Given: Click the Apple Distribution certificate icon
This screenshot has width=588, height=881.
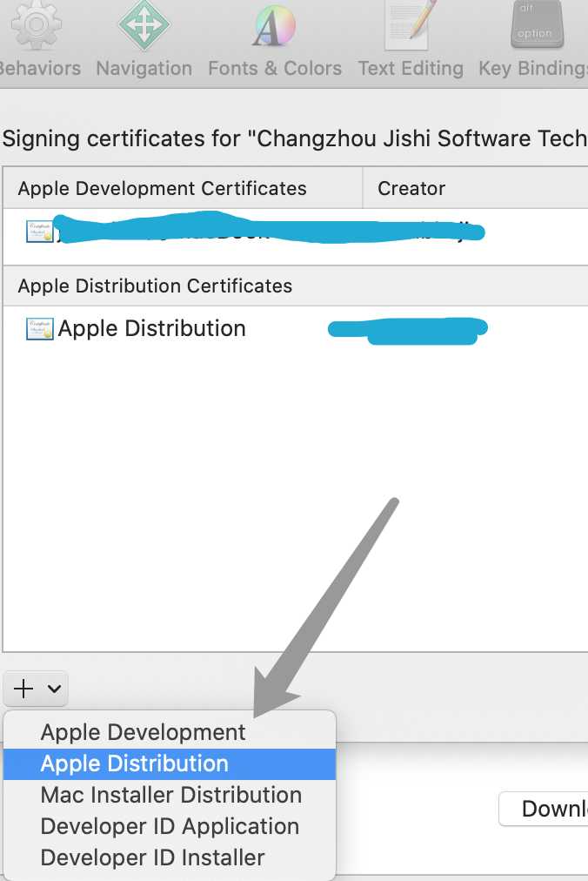Looking at the screenshot, I should (x=40, y=329).
